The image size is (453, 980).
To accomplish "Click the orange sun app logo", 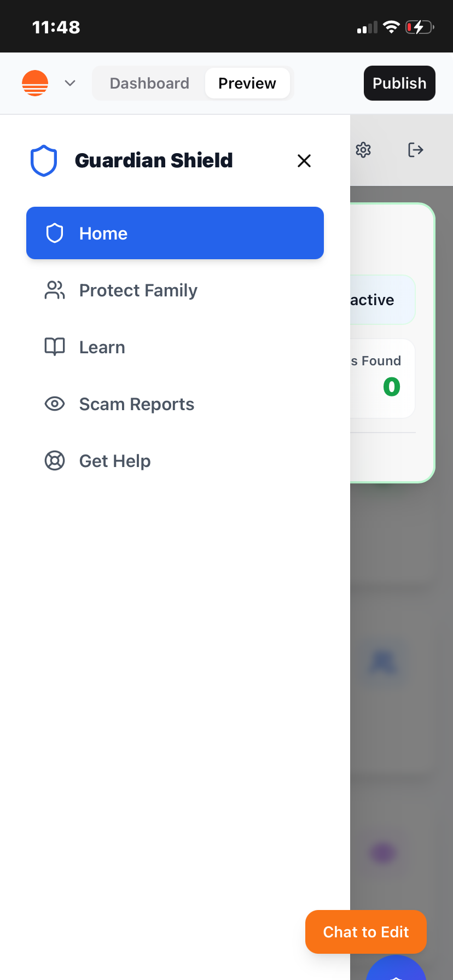I will [x=35, y=83].
